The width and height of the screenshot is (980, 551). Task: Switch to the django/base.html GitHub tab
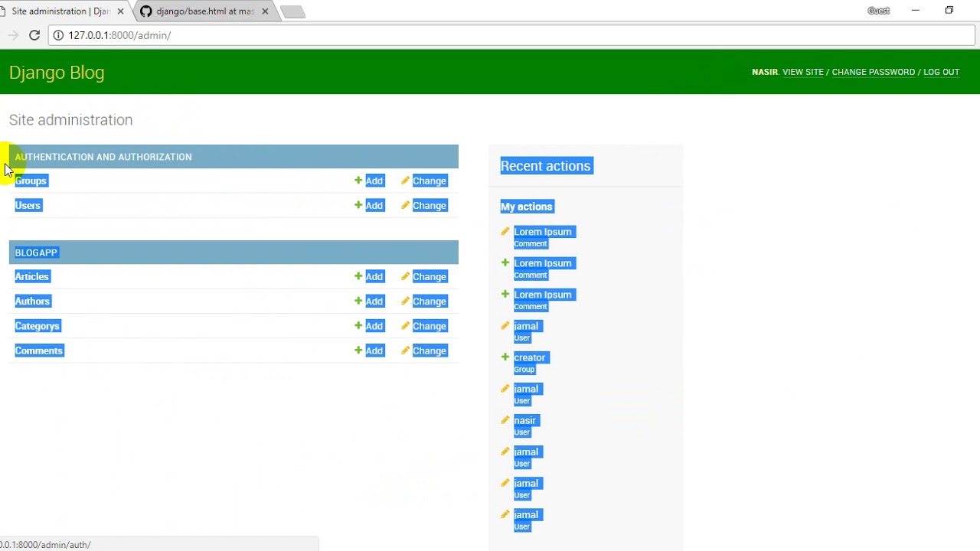[204, 11]
